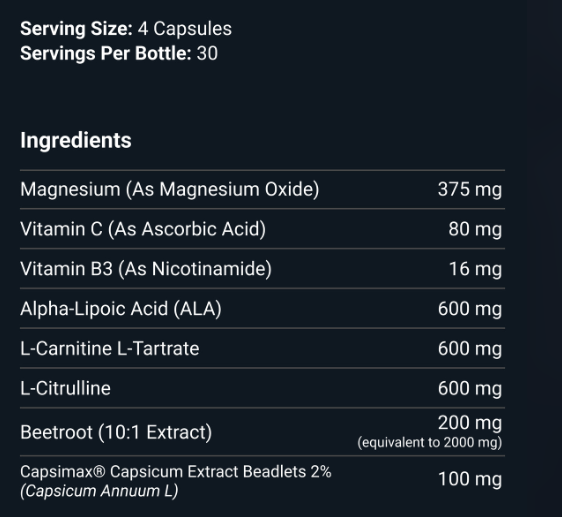
Task: Select the Vitamin B3 (As Nicotinamide) row
Action: [x=262, y=269]
